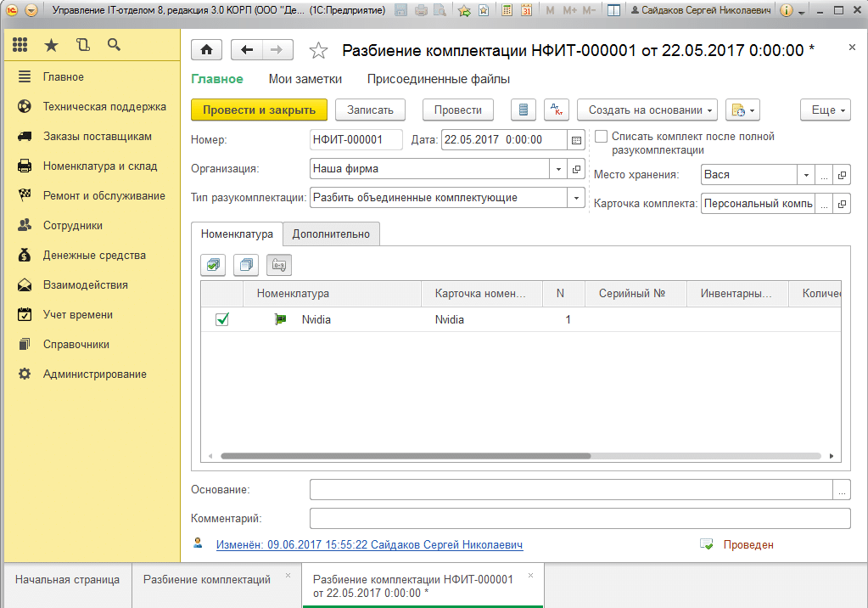Switch to Разбиение комплектаций bottom tab
This screenshot has width=868, height=608.
point(207,580)
